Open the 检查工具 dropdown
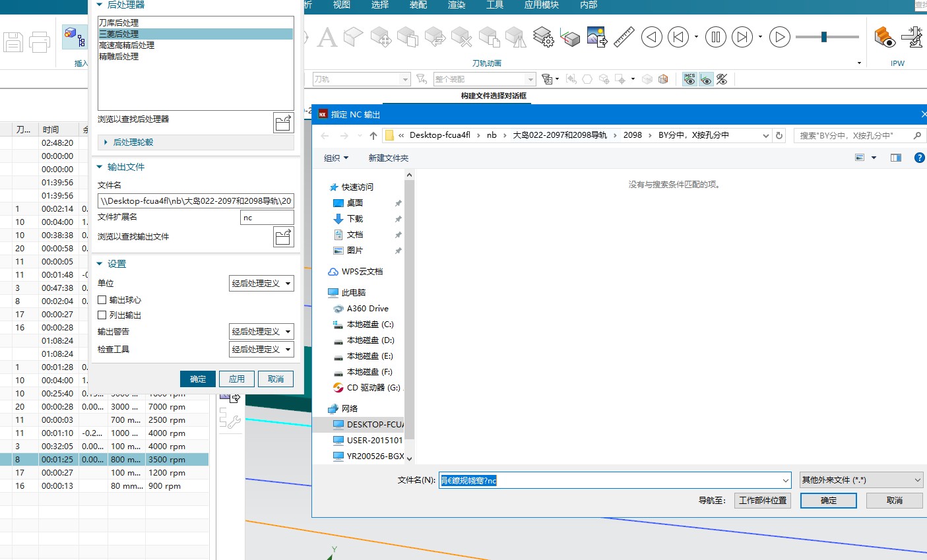The image size is (927, 560). 261,350
